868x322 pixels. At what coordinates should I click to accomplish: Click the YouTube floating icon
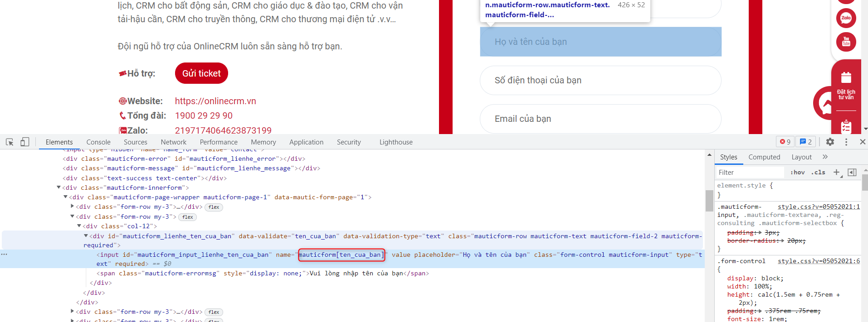[846, 42]
